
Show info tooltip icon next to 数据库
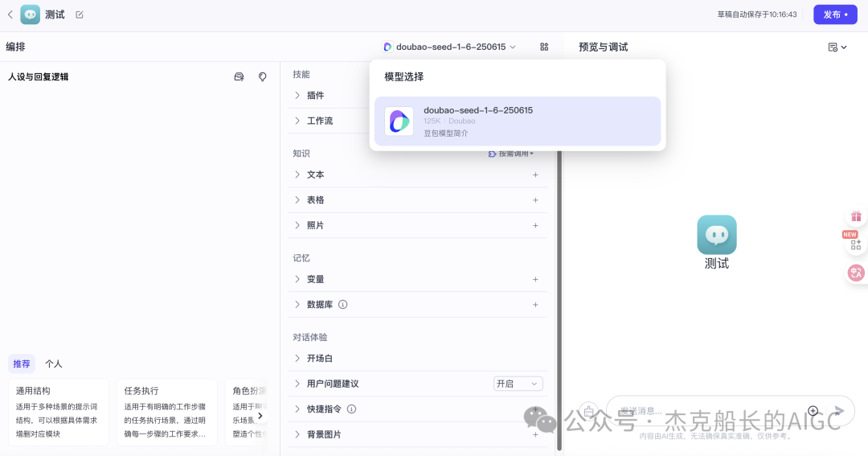(342, 305)
